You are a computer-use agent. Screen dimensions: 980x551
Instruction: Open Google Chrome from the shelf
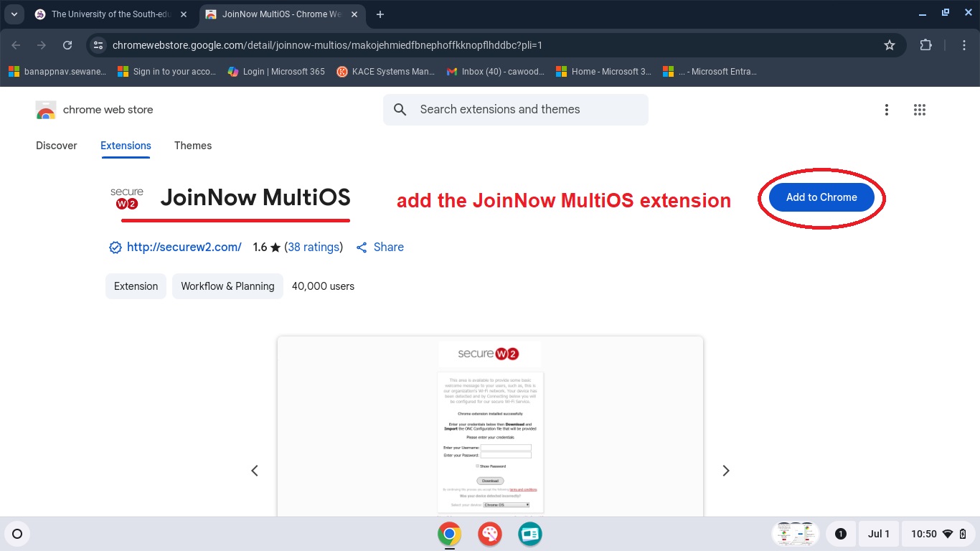(x=450, y=534)
